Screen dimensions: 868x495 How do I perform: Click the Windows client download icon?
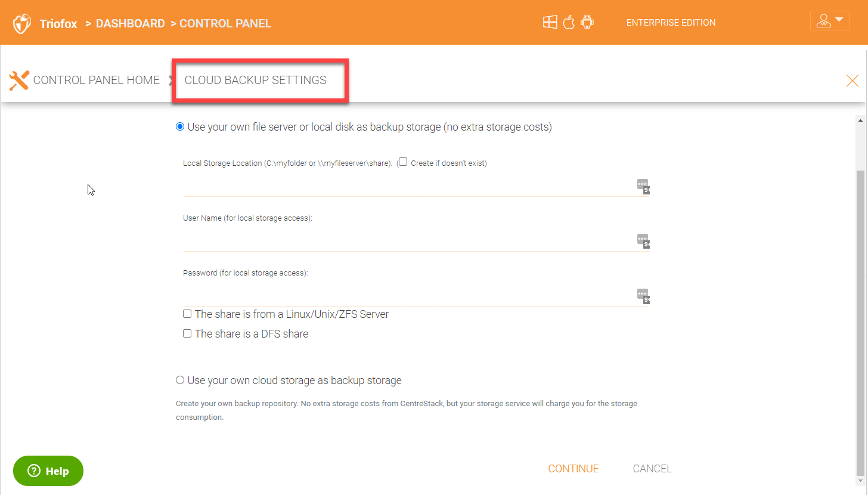[549, 23]
